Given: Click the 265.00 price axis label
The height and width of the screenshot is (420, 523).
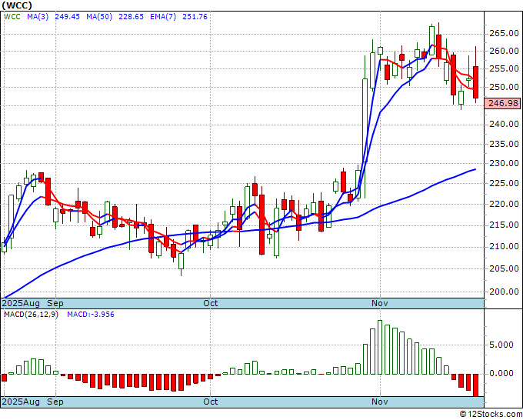Looking at the screenshot, I should 504,33.
